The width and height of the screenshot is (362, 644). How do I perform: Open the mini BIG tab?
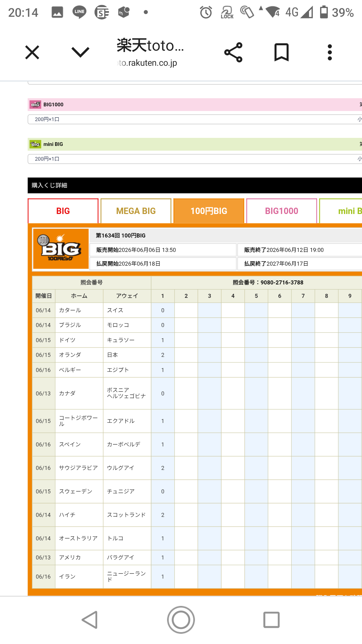[x=341, y=211]
